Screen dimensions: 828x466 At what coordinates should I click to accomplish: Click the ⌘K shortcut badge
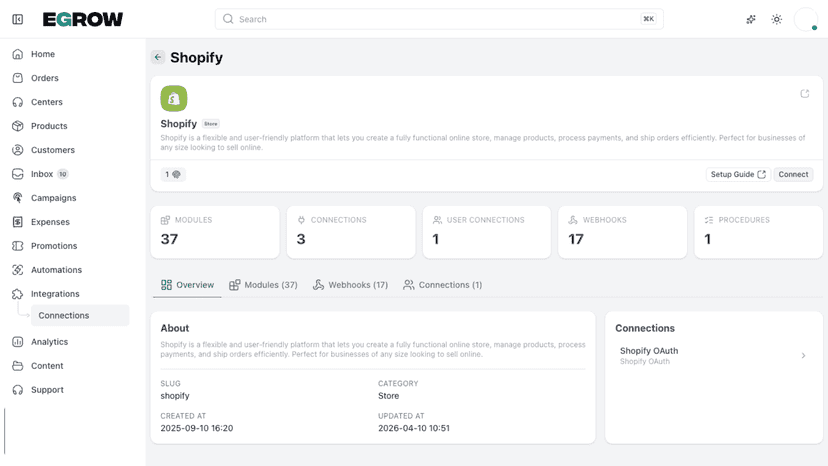pos(648,19)
